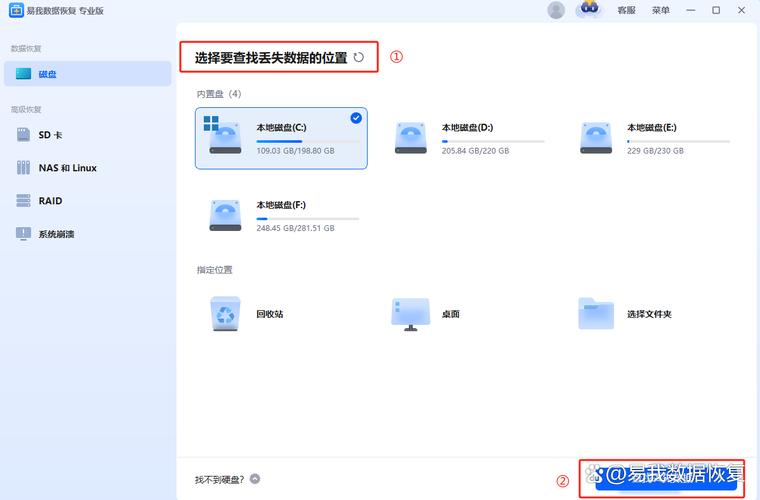Close the recovery window
Image resolution: width=760 pixels, height=500 pixels.
tap(742, 10)
